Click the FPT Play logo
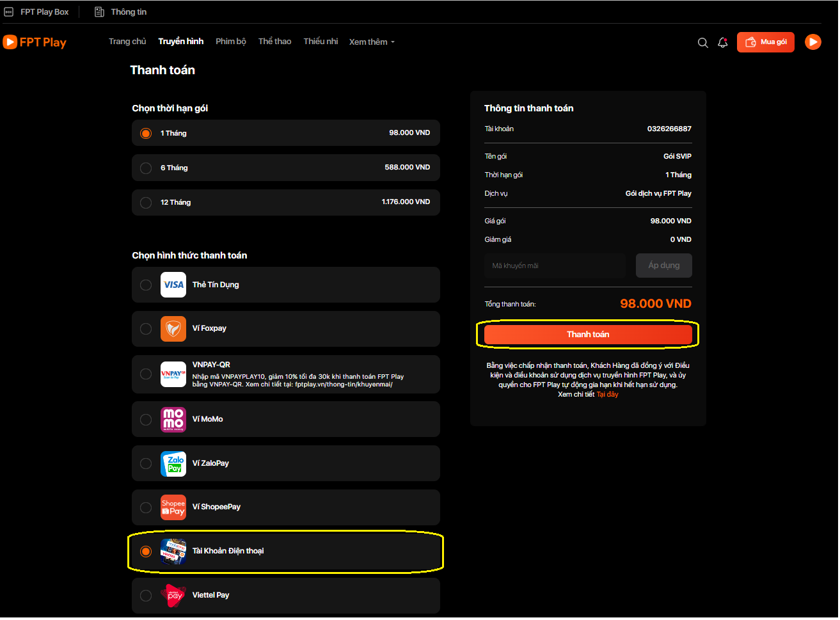This screenshot has width=840, height=620. pyautogui.click(x=35, y=42)
